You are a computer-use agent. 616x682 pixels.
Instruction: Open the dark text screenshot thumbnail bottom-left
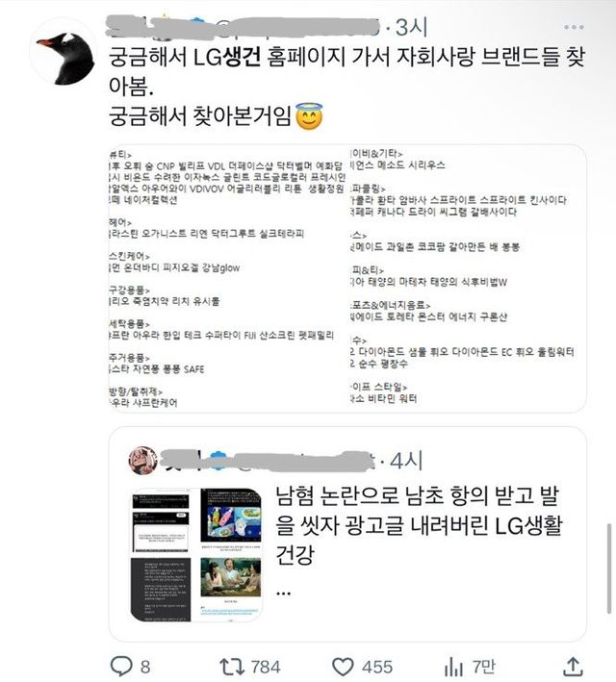tap(161, 590)
